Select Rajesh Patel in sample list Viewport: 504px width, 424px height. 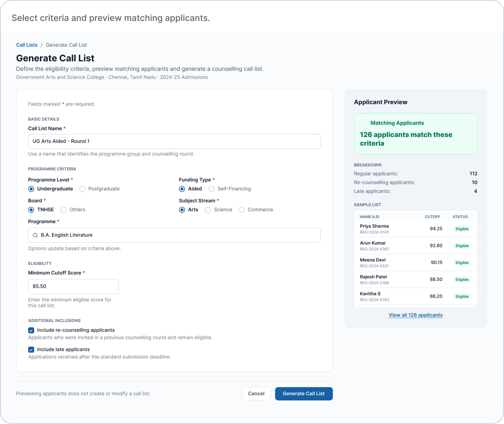416,280
